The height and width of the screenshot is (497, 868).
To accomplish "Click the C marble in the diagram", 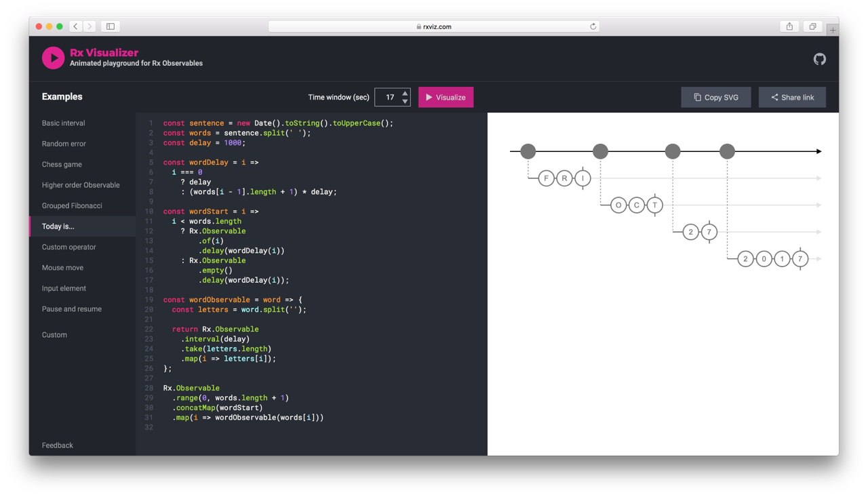I will (x=637, y=205).
